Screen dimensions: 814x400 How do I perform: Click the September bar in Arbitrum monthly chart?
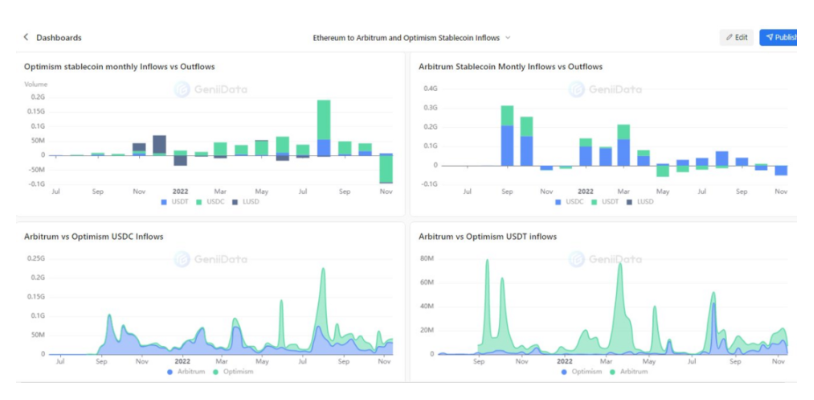[x=507, y=135]
